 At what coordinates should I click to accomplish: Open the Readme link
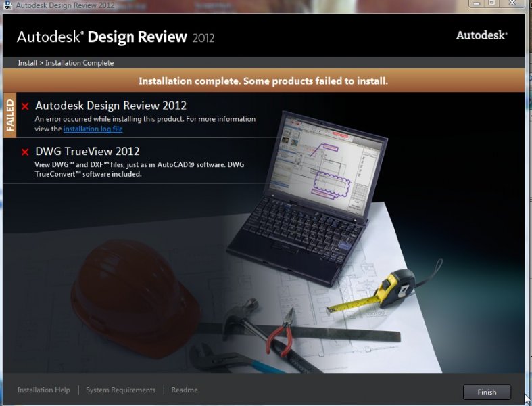point(185,390)
